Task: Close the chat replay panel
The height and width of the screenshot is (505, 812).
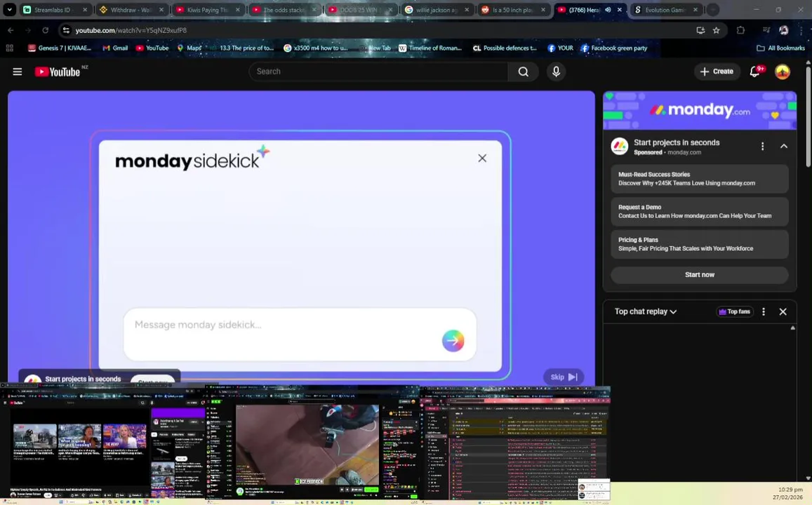Action: click(783, 311)
